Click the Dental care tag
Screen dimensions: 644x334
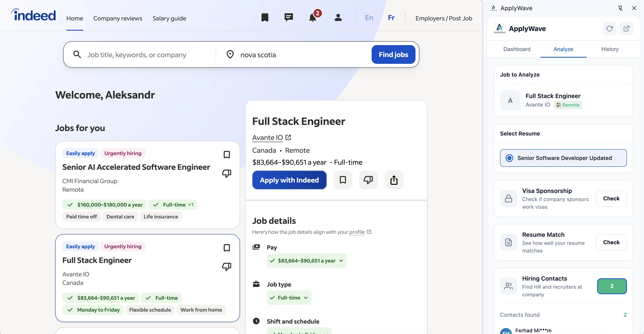click(120, 217)
